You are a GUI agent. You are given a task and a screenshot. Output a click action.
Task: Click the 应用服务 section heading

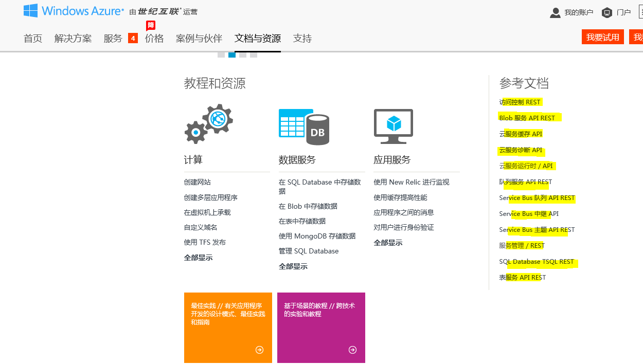392,160
